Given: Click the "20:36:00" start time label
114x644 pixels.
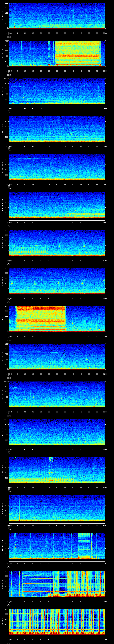Looking at the screenshot, I should 9,601.
